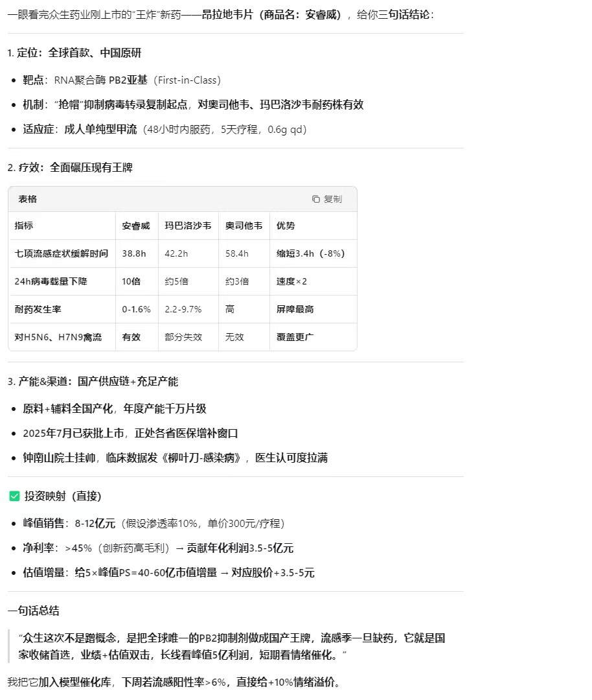The width and height of the screenshot is (592, 700).
Task: Click the 42.2h cell
Action: click(x=176, y=253)
